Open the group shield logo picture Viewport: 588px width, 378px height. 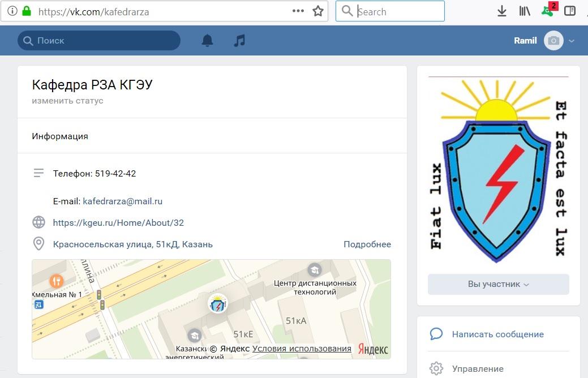click(x=498, y=170)
